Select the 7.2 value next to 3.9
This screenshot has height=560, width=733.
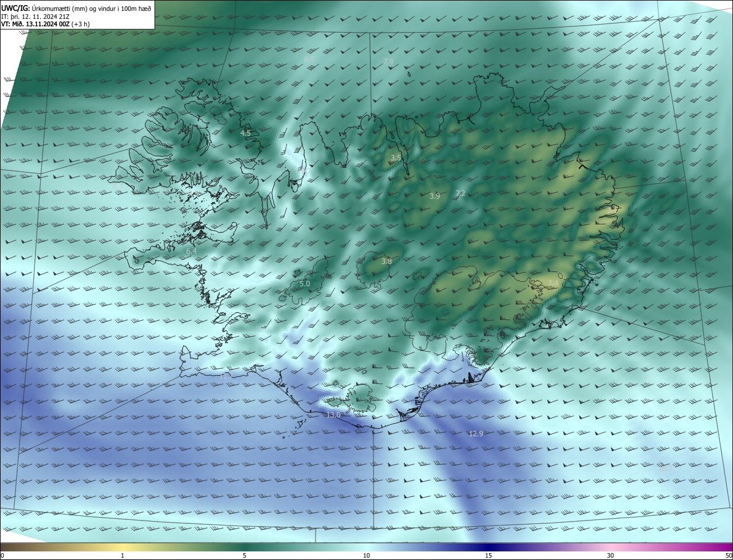[460, 194]
